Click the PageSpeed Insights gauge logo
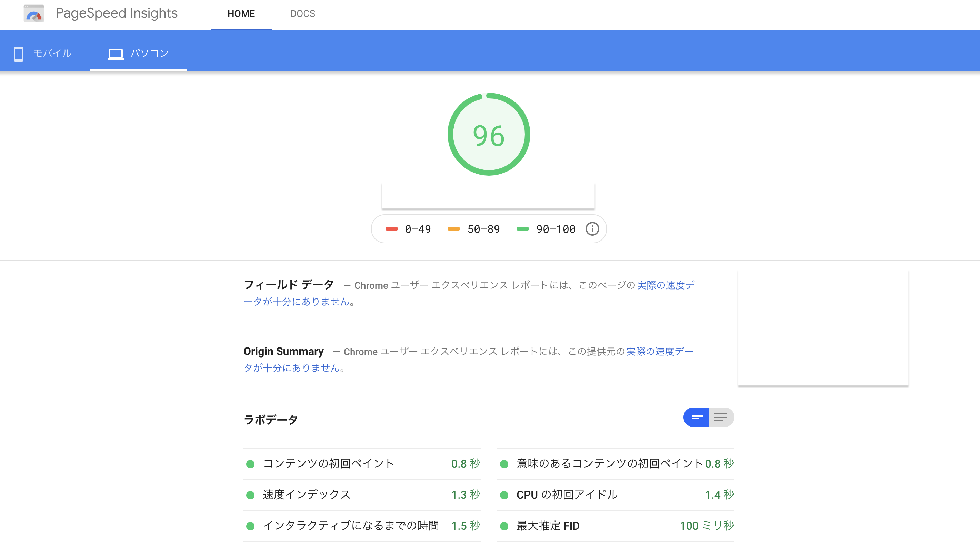 click(x=34, y=14)
